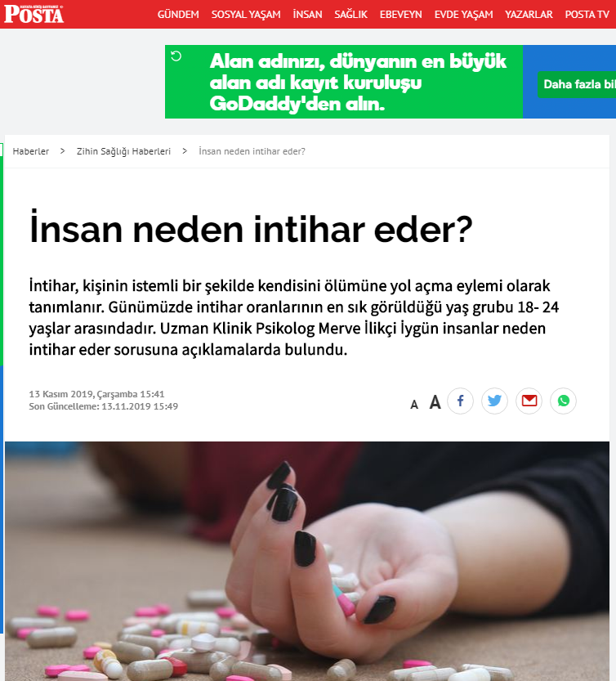Share article on Twitter icon
This screenshot has width=616, height=681.
(x=494, y=401)
